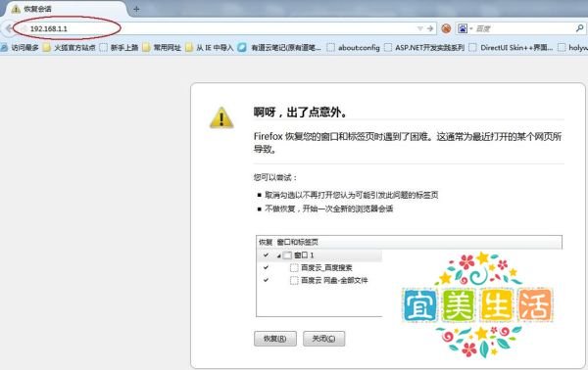588x370 pixels.
Task: Click the go arrow in address bar
Action: 430,28
